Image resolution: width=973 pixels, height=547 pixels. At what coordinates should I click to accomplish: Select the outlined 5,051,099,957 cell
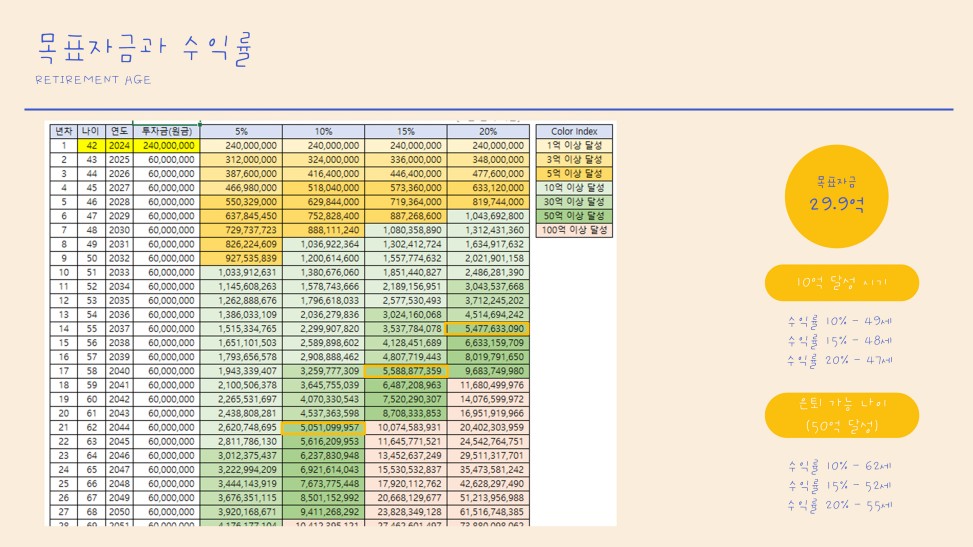coord(323,427)
